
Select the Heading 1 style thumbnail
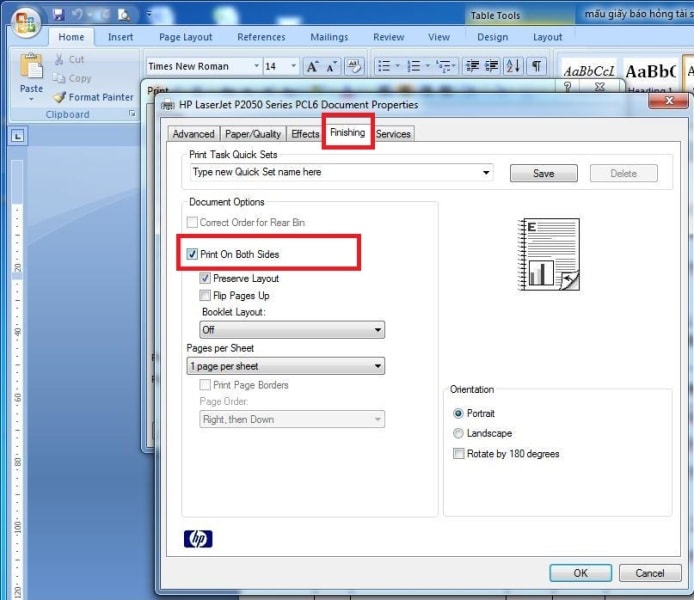coord(651,75)
